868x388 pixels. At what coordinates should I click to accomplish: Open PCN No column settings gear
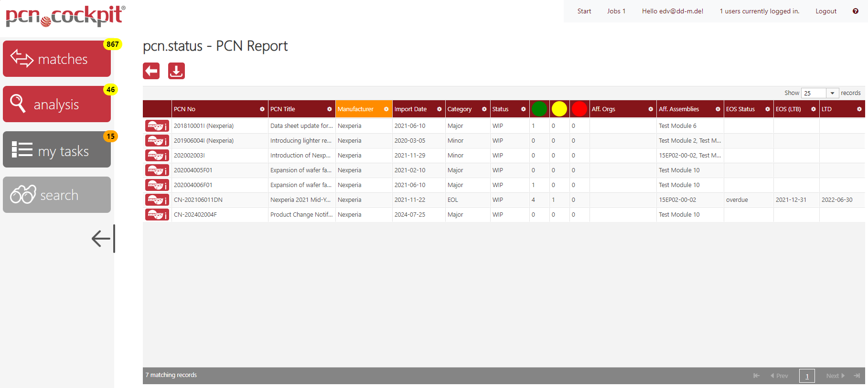(262, 109)
